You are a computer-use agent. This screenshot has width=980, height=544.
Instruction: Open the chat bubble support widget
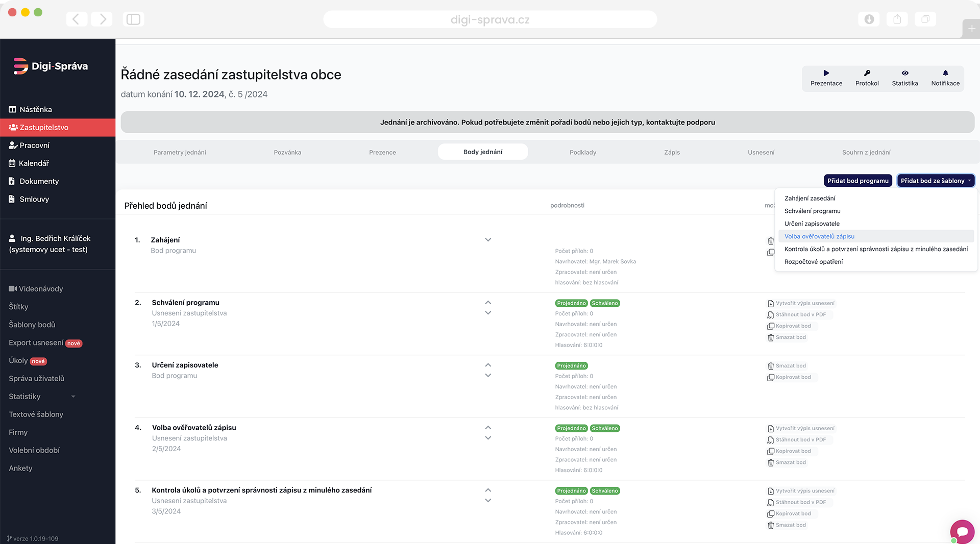tap(962, 532)
